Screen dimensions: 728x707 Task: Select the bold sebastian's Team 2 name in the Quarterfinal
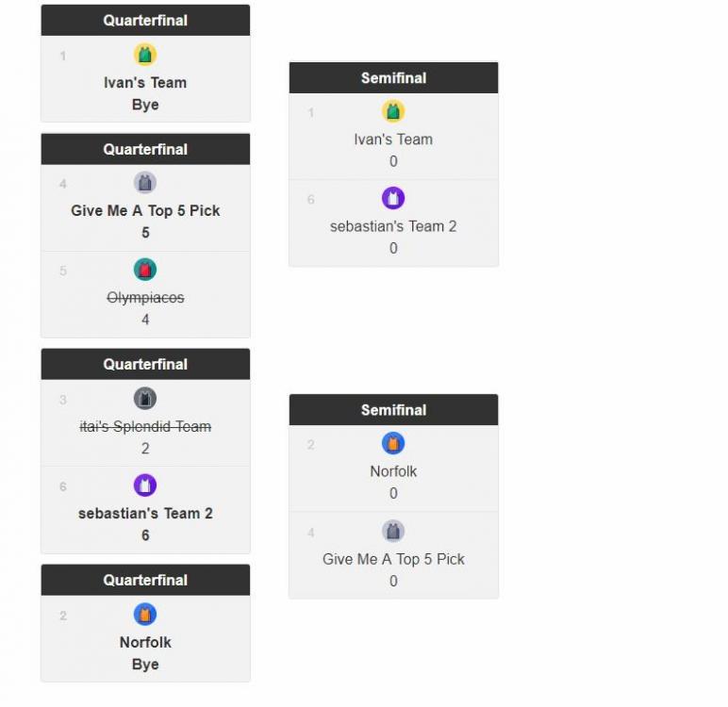coord(145,514)
